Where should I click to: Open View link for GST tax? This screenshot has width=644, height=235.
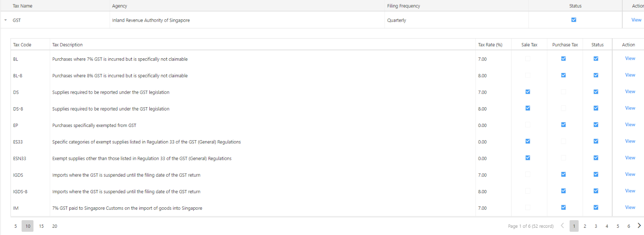(636, 20)
